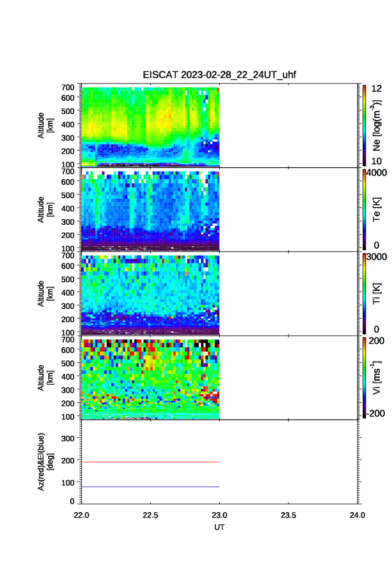The height and width of the screenshot is (588, 392).
Task: Click the Ne [log(m-3)] colorbar label
Action: click(377, 126)
